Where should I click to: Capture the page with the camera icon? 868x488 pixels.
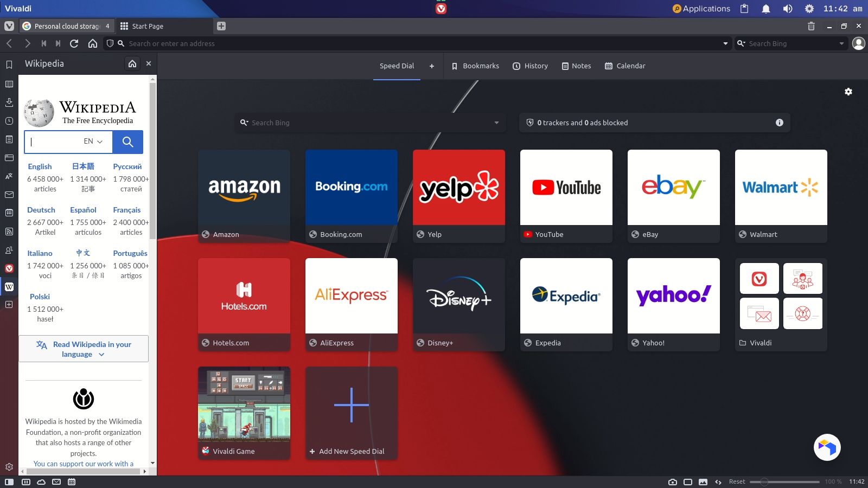tap(673, 481)
